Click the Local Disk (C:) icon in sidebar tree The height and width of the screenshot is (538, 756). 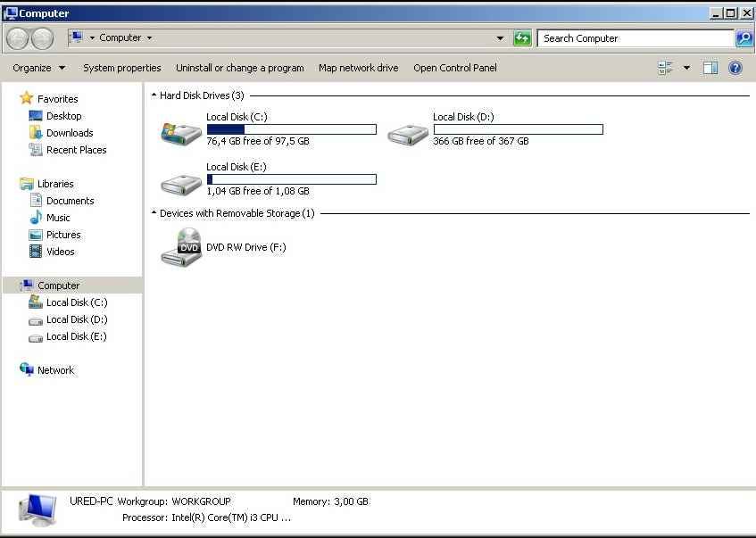[x=36, y=302]
